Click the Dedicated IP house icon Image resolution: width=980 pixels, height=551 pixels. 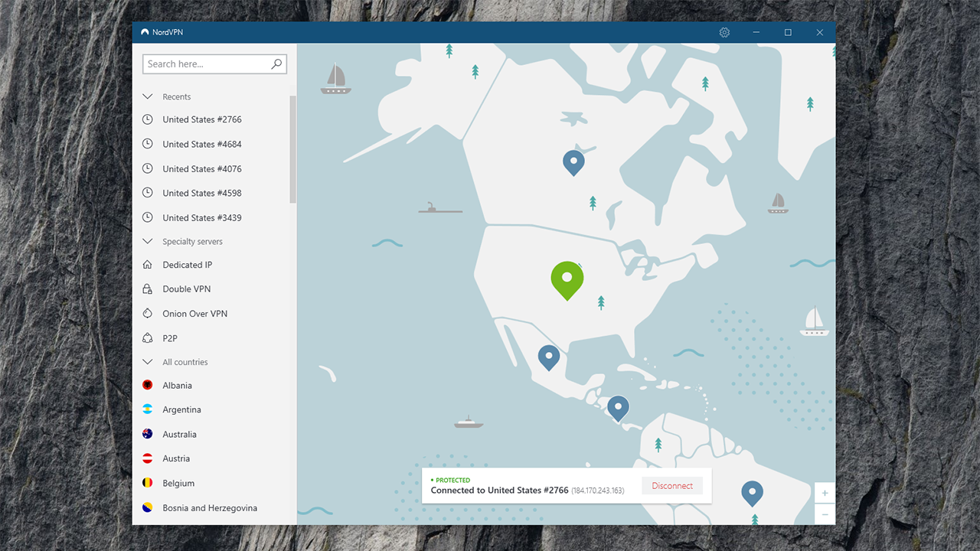148,265
